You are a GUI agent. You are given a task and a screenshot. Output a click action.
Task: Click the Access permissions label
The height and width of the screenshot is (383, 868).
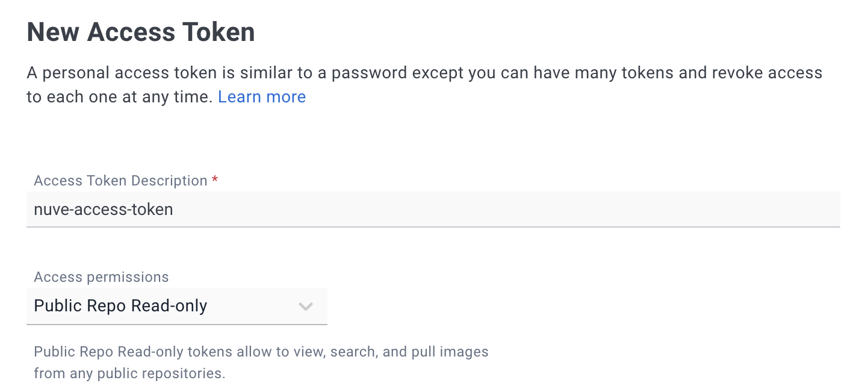pos(101,277)
